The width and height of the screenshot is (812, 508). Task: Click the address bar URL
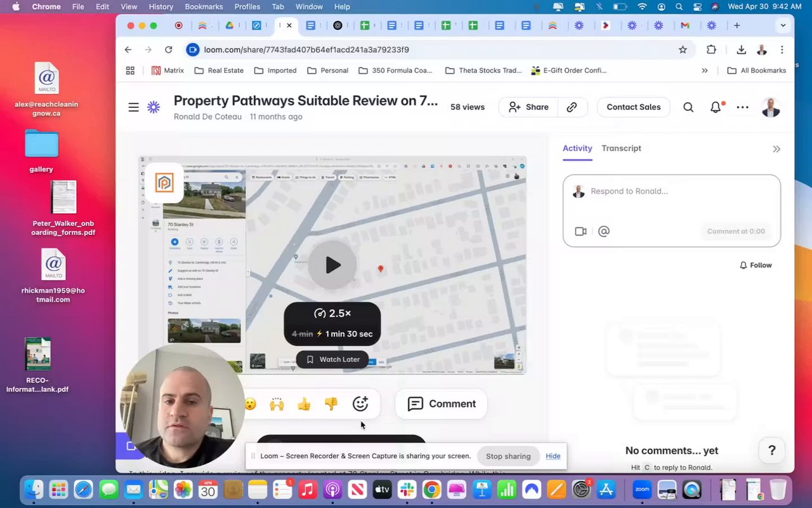click(306, 50)
